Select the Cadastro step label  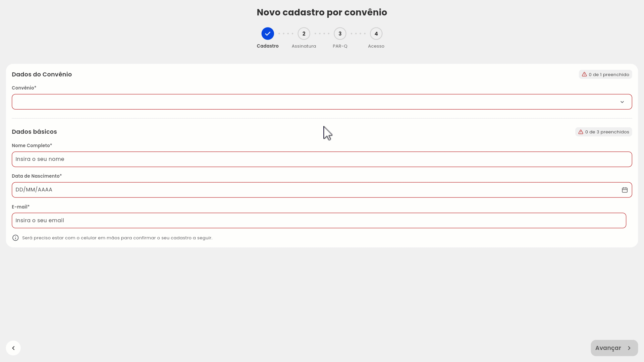coord(268,46)
